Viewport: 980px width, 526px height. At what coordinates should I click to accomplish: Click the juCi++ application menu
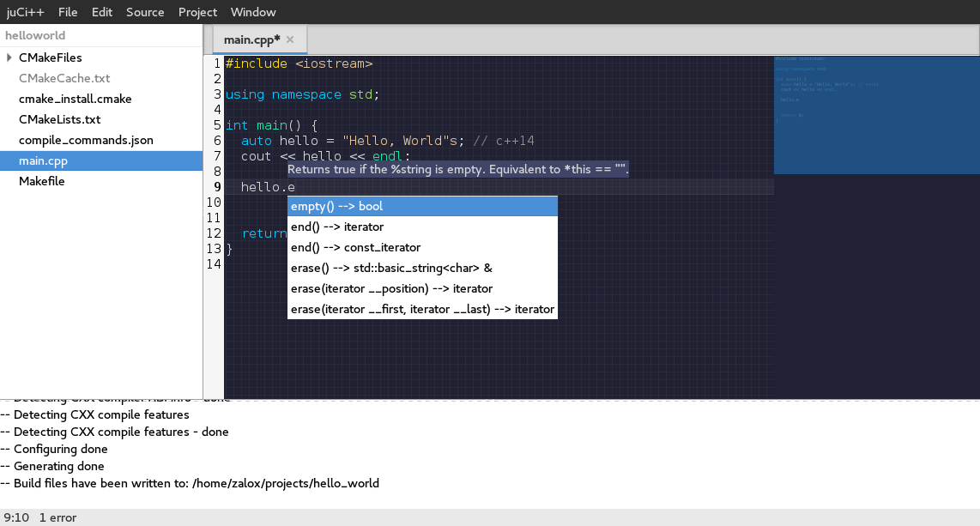(26, 12)
